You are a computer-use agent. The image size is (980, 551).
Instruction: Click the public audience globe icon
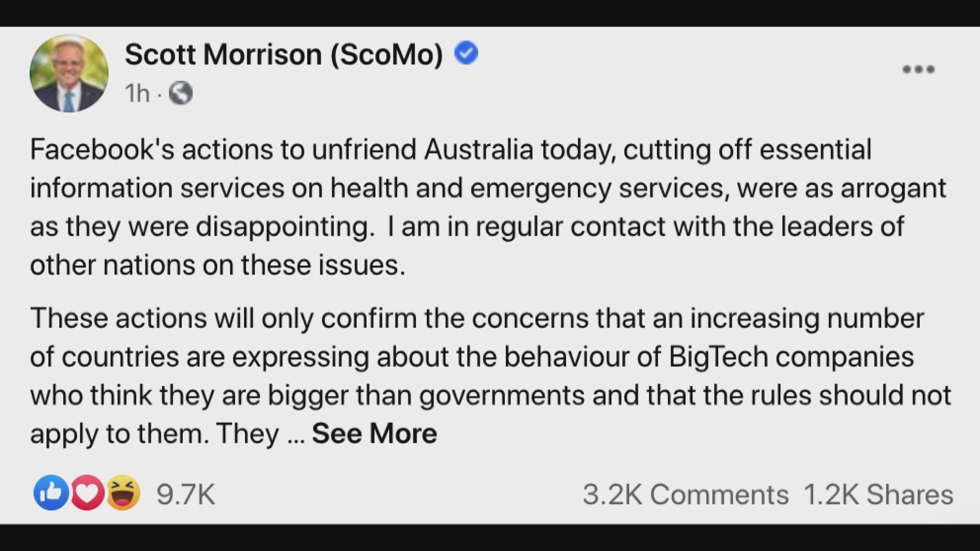pyautogui.click(x=181, y=93)
